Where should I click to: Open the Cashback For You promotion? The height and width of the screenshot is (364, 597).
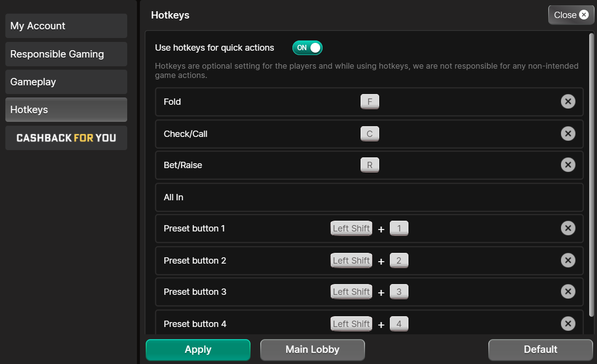click(66, 138)
